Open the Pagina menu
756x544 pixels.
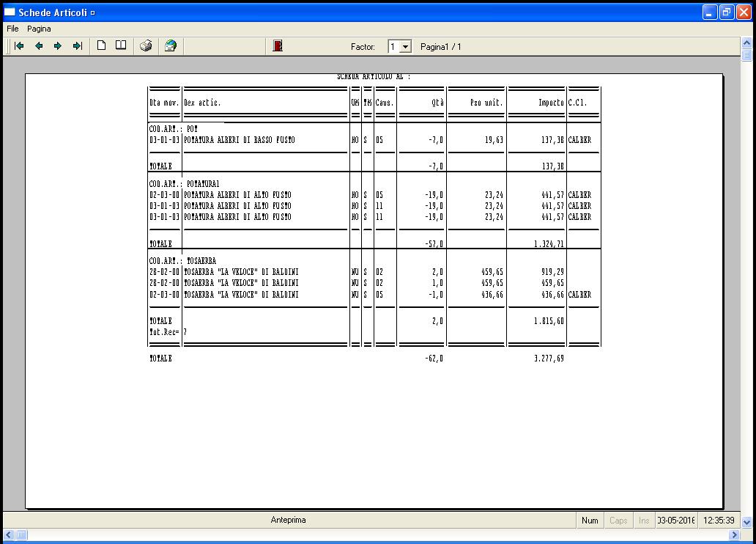pos(39,29)
